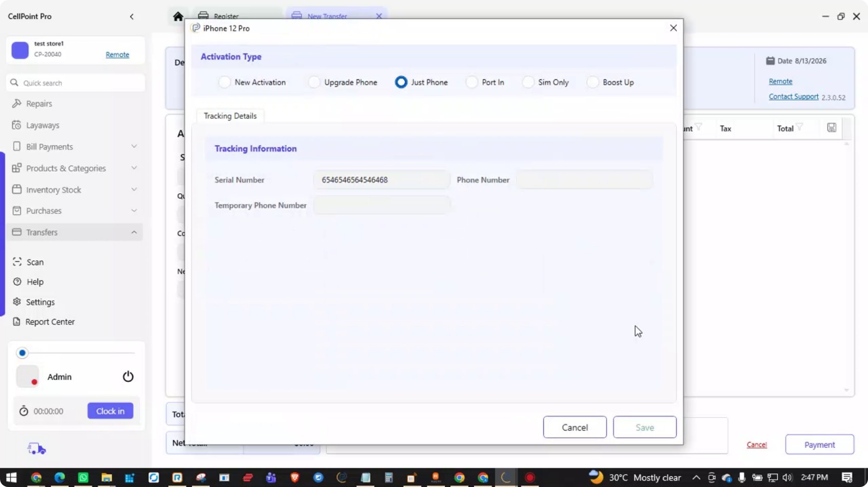
Task: Click the Transfers icon in sidebar
Action: (x=17, y=232)
